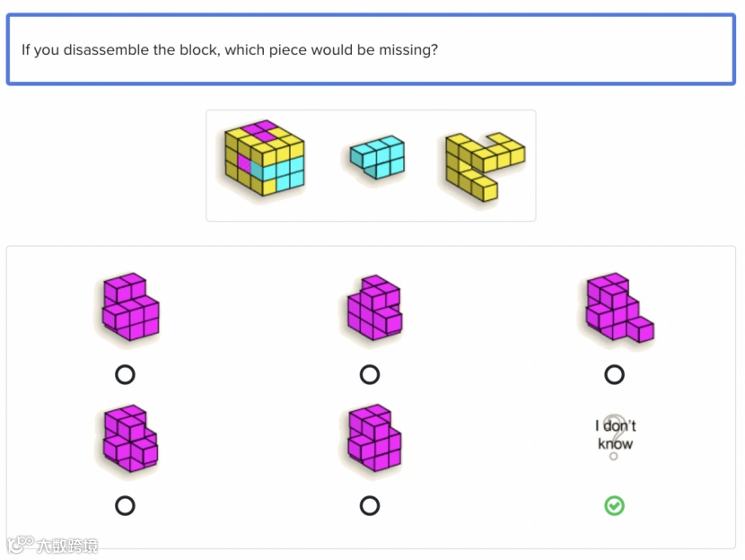Click the assembled yellow and cyan cube image
745x560 pixels.
(265, 158)
